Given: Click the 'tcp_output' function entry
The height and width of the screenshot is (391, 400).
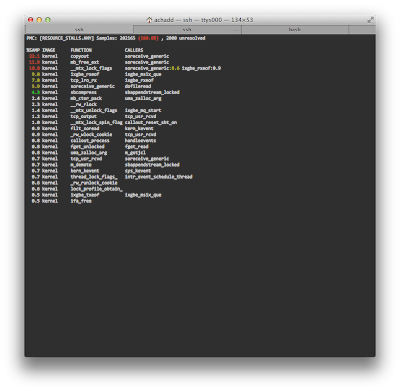Looking at the screenshot, I should click(83, 116).
